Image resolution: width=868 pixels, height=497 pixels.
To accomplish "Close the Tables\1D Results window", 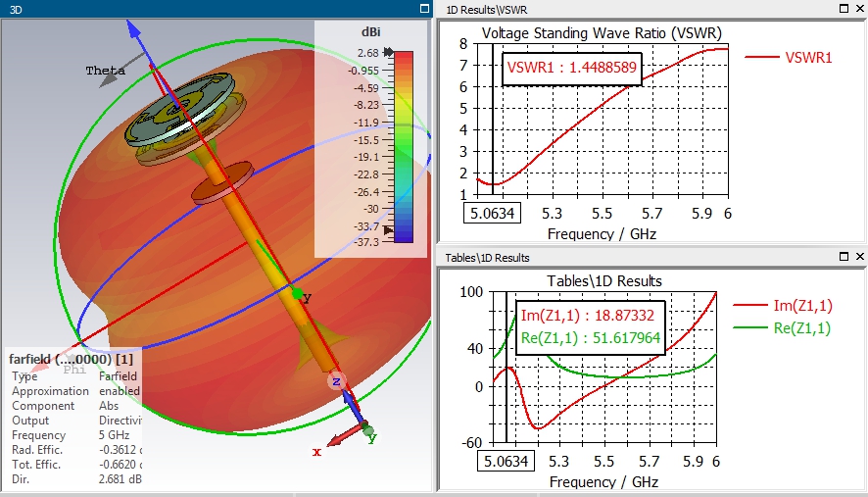I will 860,256.
